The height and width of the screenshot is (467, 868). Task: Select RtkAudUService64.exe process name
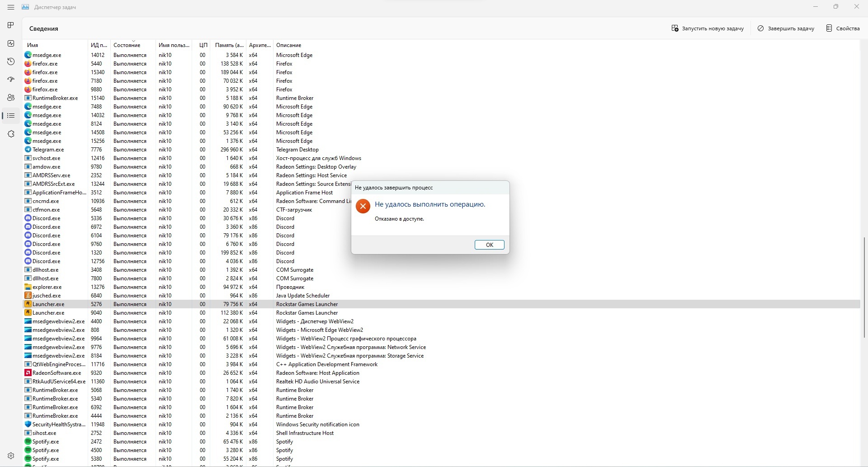[59, 382]
